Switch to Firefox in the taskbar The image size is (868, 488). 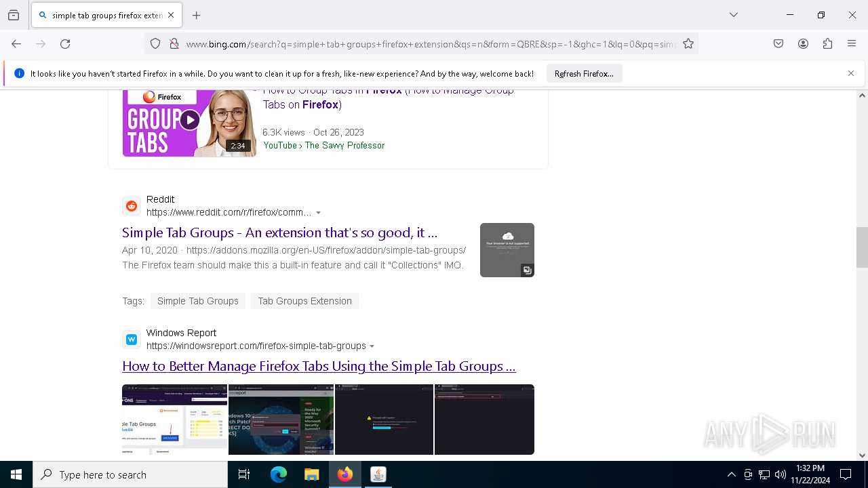345,474
